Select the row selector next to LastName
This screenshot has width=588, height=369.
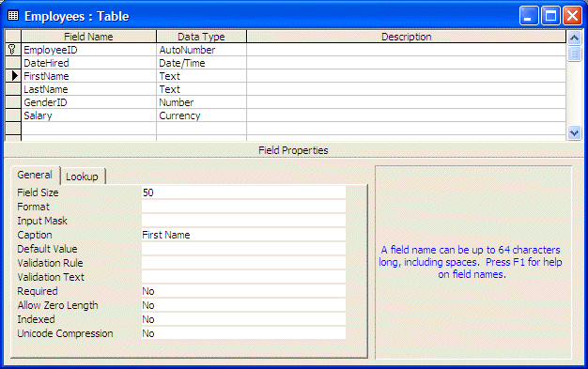pos(13,89)
